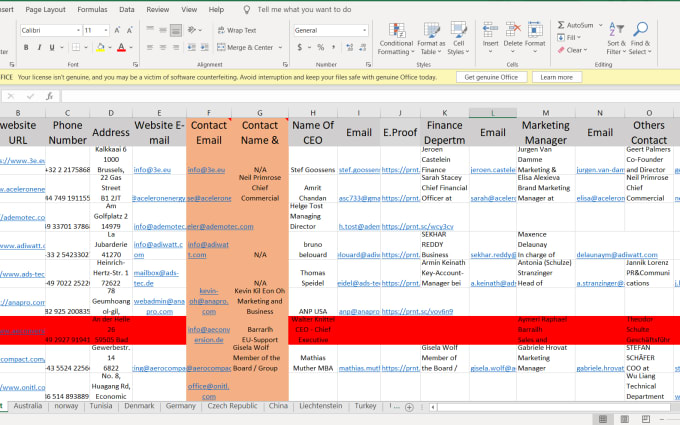Add a new sheet

(409, 407)
